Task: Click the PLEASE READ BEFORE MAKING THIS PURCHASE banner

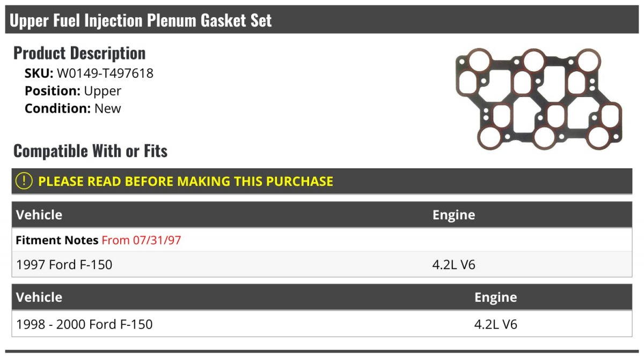Action: click(322, 181)
